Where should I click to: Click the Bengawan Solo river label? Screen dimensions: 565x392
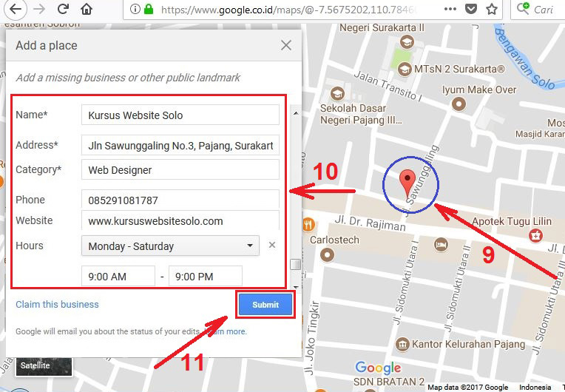click(524, 58)
